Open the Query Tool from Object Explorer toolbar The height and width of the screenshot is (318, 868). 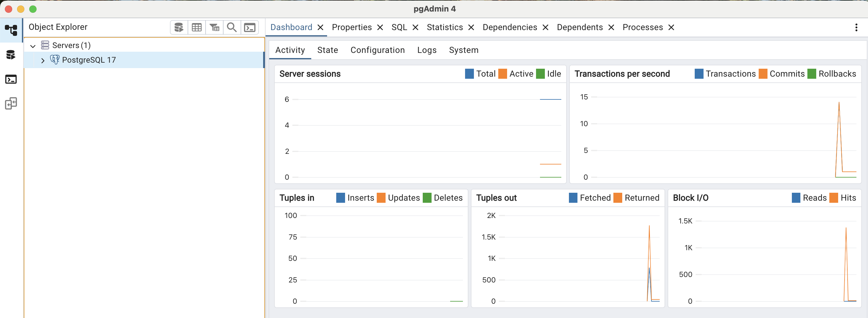pyautogui.click(x=179, y=27)
